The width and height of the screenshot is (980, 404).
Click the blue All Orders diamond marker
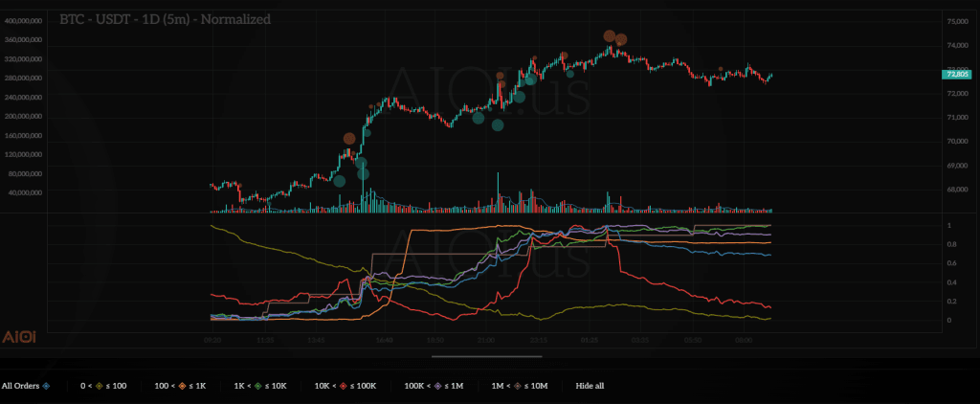pyautogui.click(x=46, y=386)
